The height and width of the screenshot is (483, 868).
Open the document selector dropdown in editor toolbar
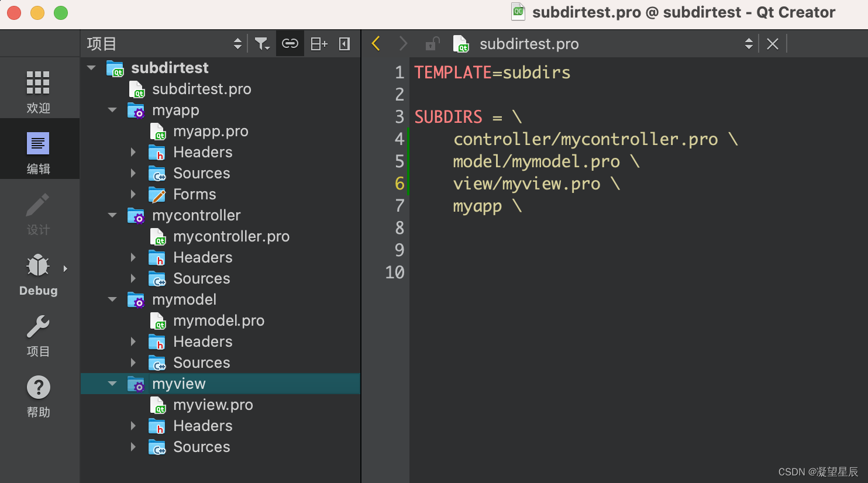click(749, 43)
